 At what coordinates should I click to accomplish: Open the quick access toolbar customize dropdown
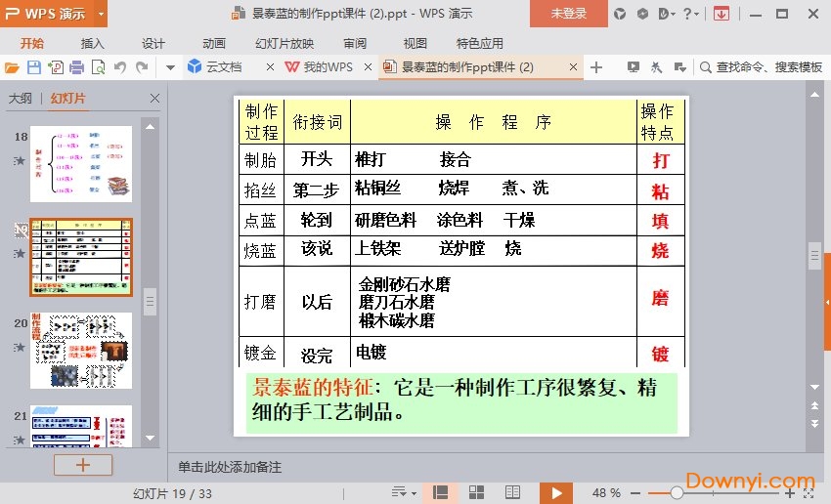point(169,67)
